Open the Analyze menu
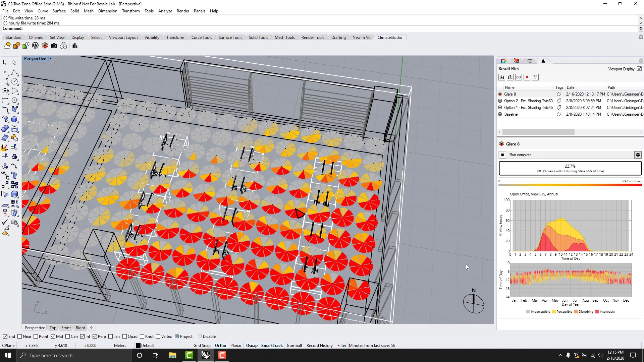644x362 pixels. pos(165,11)
